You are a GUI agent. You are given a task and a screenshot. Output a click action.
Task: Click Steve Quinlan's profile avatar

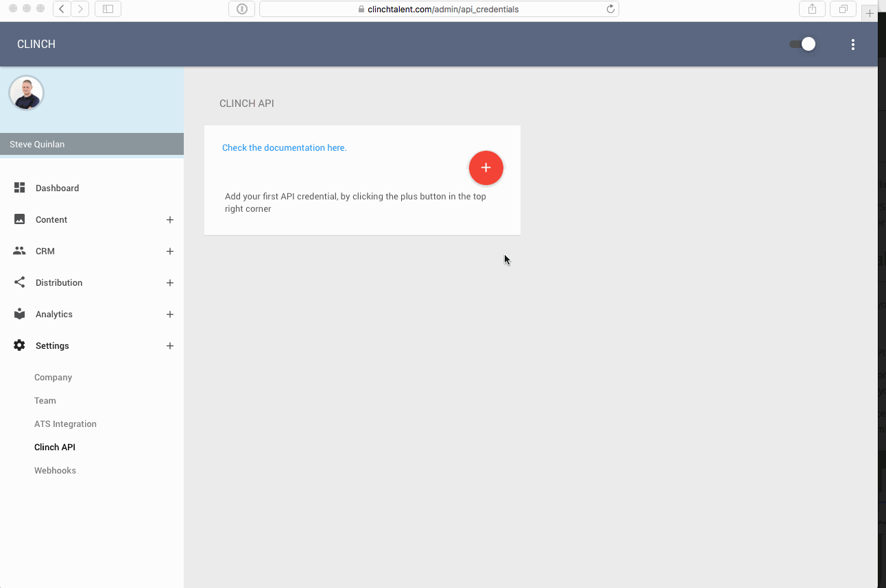point(26,93)
